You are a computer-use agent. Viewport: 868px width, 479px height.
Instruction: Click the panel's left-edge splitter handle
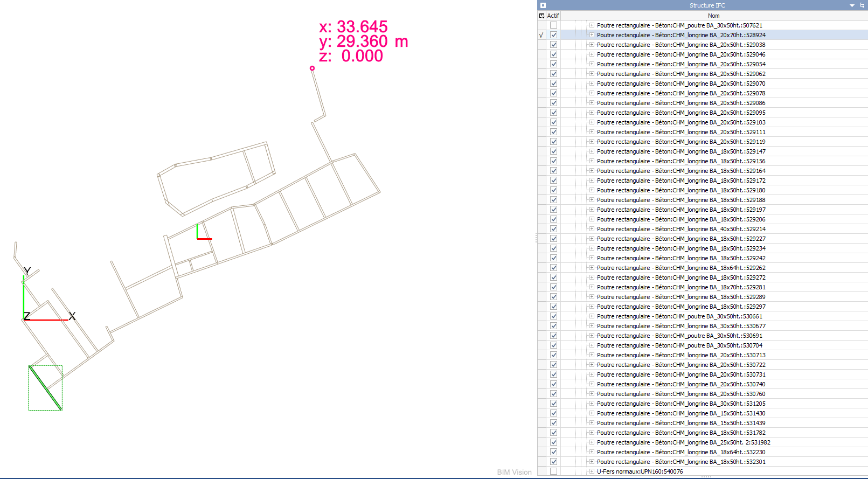click(x=536, y=238)
